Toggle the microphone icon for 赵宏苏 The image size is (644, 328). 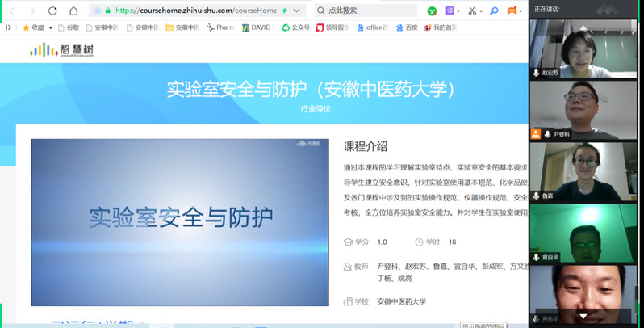536,73
